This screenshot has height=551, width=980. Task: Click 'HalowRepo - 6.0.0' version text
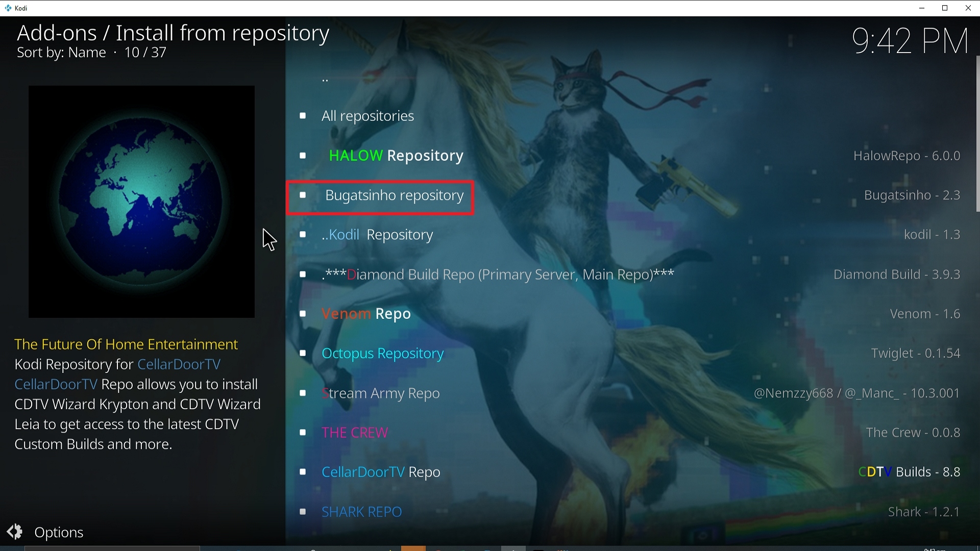point(907,156)
